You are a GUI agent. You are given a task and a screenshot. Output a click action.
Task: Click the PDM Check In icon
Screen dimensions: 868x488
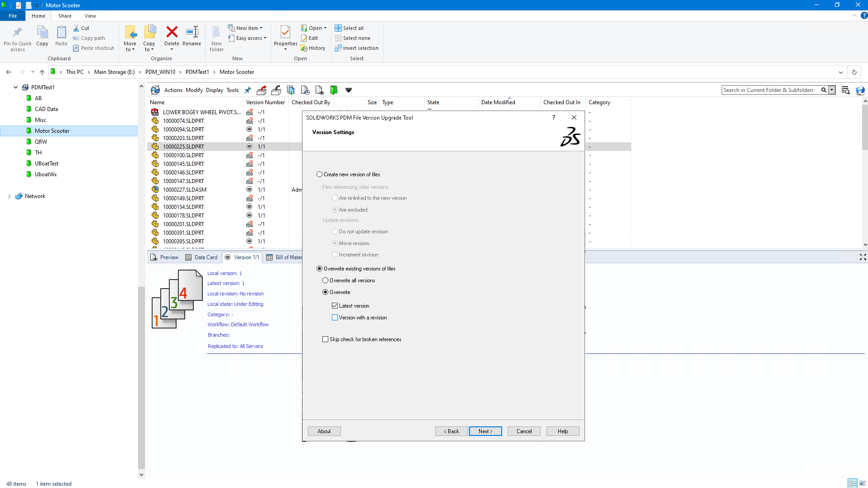[276, 90]
